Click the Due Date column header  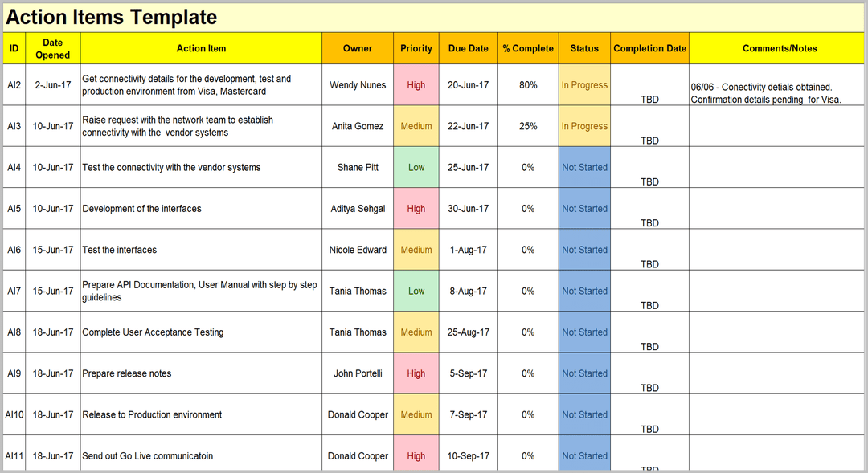point(468,48)
